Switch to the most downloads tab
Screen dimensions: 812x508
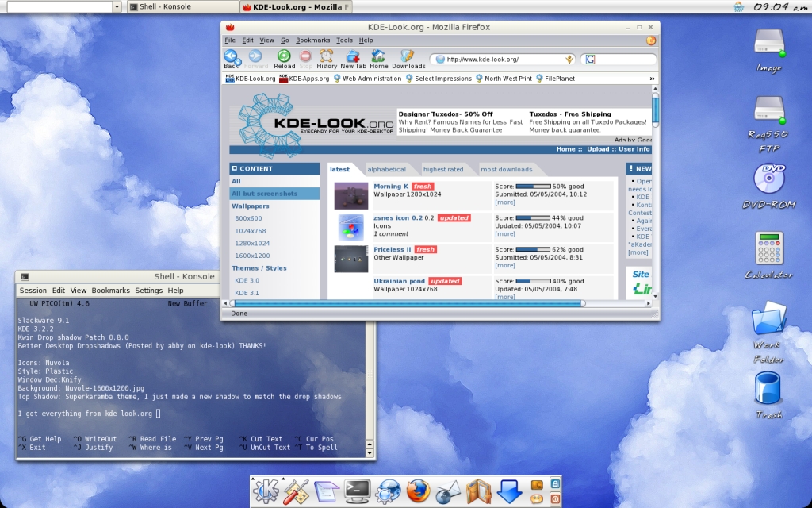pos(506,170)
